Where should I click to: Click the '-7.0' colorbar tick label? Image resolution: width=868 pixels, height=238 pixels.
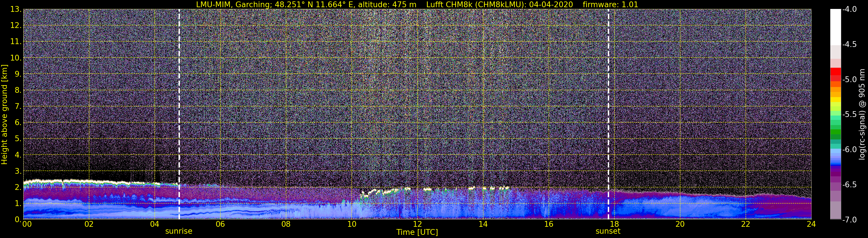pyautogui.click(x=849, y=220)
